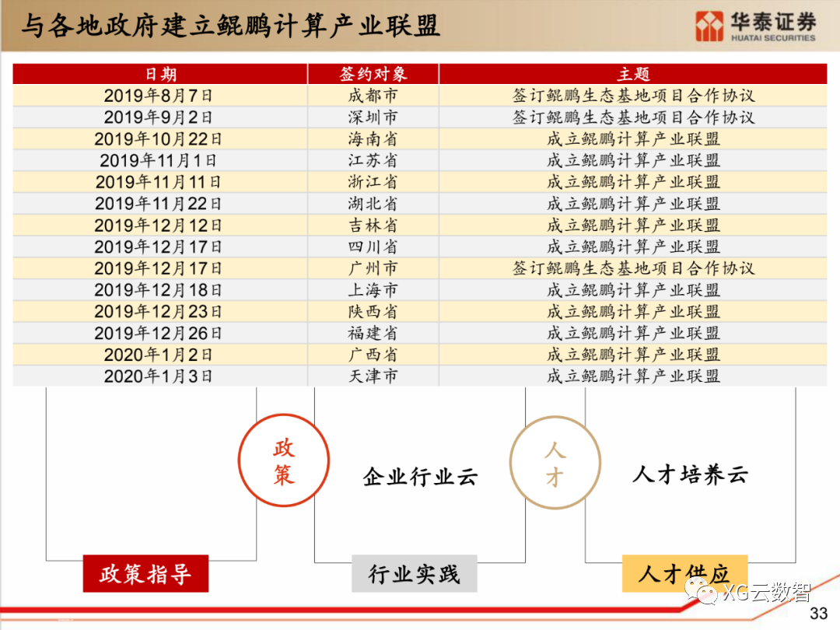Click the 行业实践 gray label box

click(415, 573)
